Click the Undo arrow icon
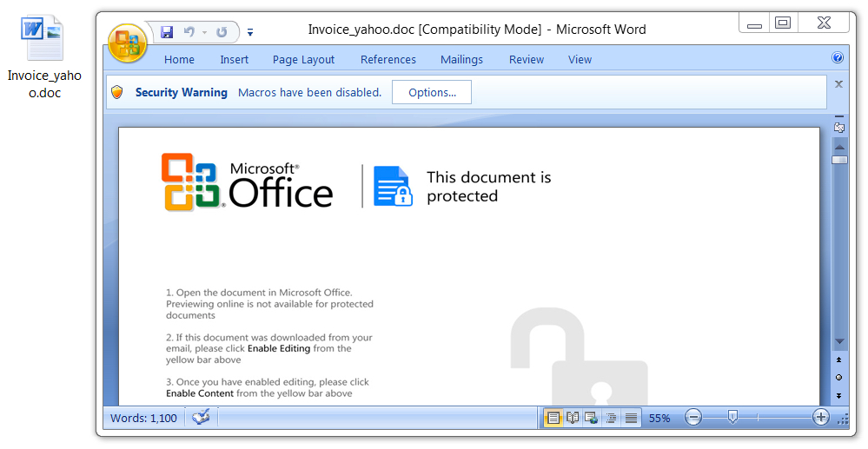The width and height of the screenshot is (868, 449). (189, 32)
